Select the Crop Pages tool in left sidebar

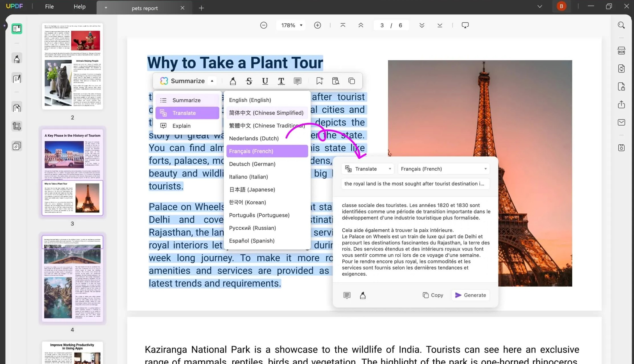click(17, 126)
